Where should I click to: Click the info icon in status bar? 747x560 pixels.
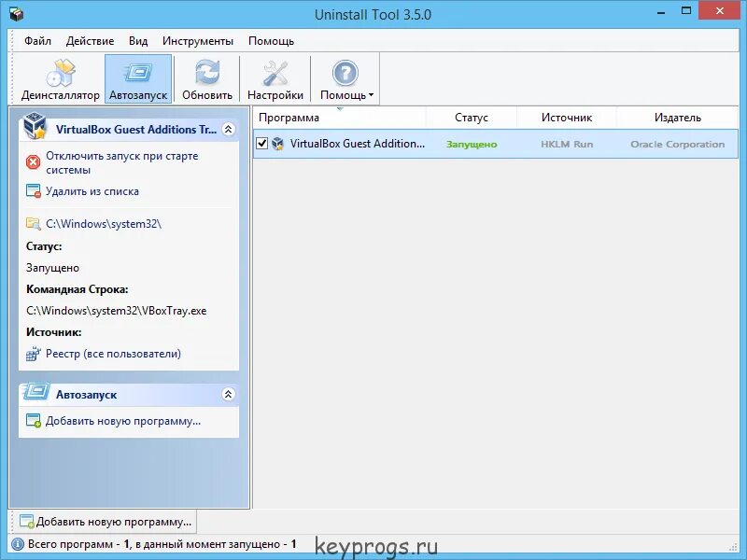pyautogui.click(x=18, y=544)
